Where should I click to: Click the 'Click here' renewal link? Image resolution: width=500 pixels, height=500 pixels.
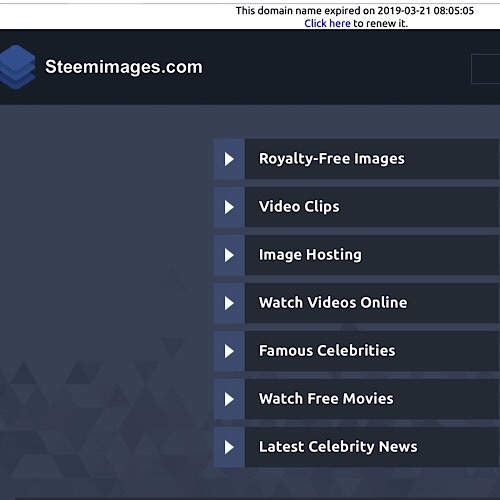(x=327, y=23)
